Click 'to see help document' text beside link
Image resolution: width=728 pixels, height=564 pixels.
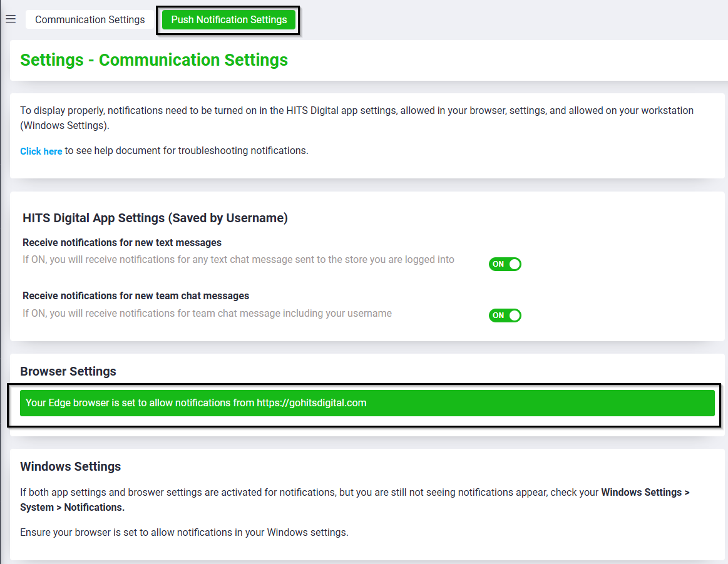187,150
